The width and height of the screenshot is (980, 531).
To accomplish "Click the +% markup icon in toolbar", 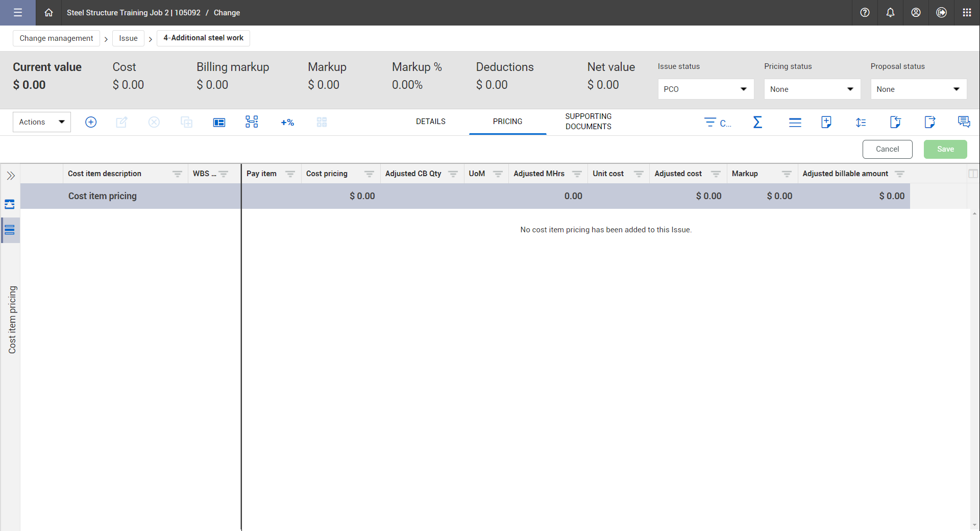I will (287, 123).
